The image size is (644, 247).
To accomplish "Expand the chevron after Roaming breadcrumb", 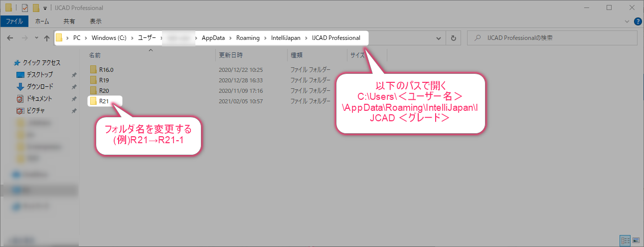I will pos(265,38).
